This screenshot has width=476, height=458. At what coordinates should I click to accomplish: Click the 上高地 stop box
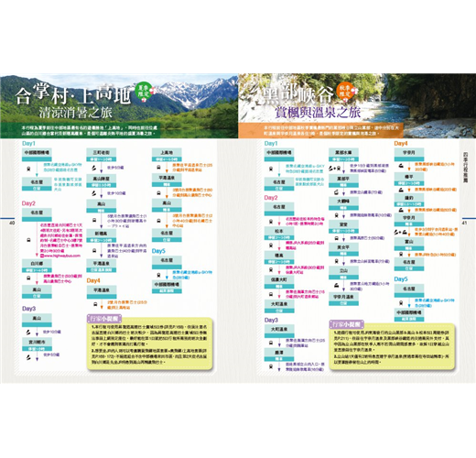[x=167, y=155]
